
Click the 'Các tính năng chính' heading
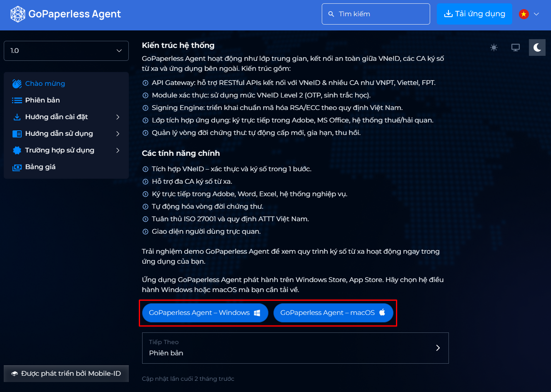coord(181,153)
